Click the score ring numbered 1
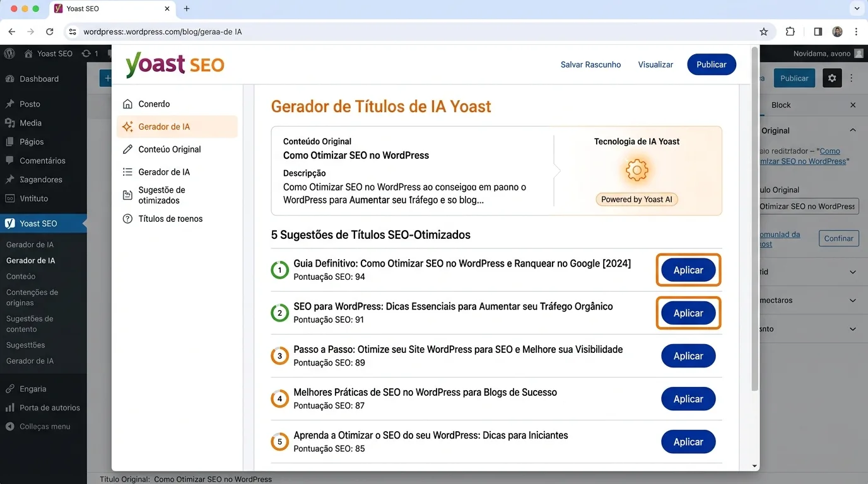Screen dimensions: 868x484 [280, 270]
